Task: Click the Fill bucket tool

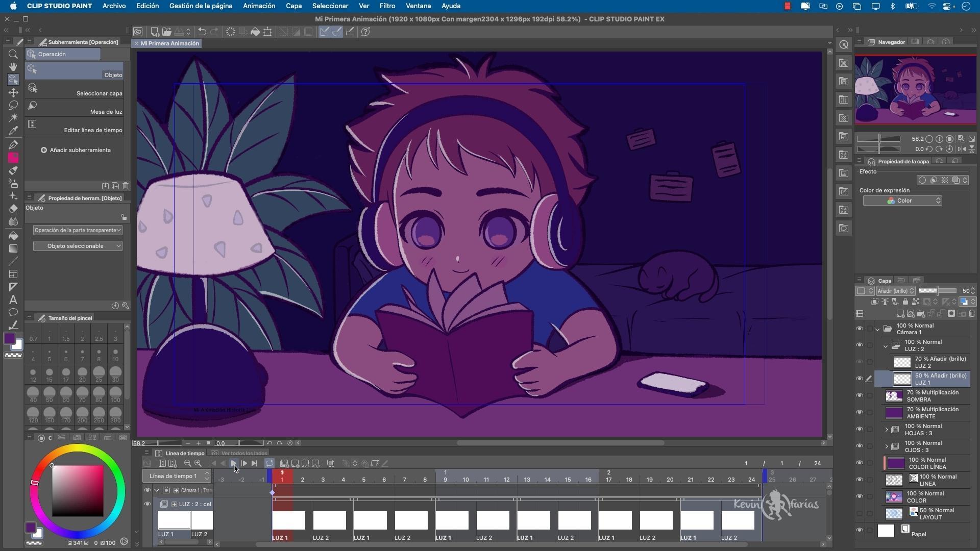Action: 13,236
